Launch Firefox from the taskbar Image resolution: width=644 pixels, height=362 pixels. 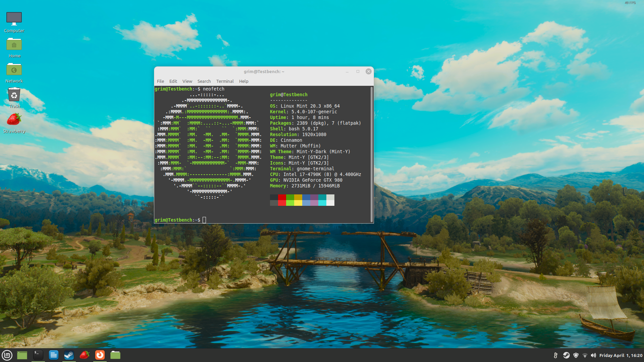coord(100,355)
